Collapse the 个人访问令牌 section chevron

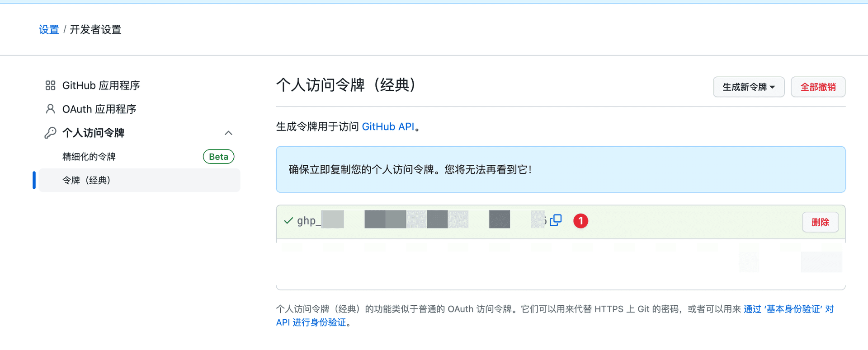pos(228,133)
